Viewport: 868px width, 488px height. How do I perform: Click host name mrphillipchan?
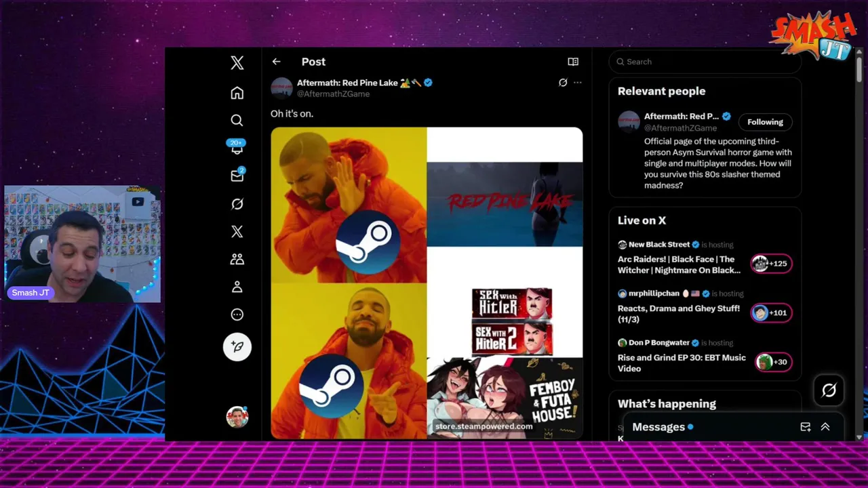pyautogui.click(x=654, y=293)
